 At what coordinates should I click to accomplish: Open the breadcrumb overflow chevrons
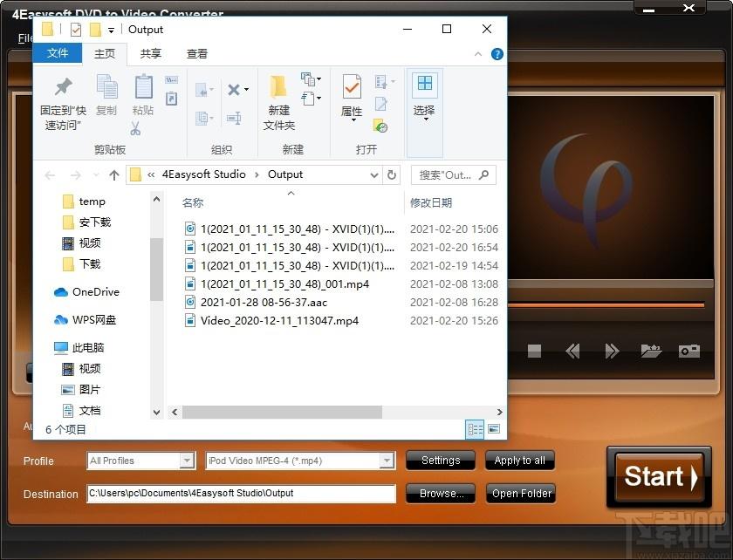coord(150,174)
